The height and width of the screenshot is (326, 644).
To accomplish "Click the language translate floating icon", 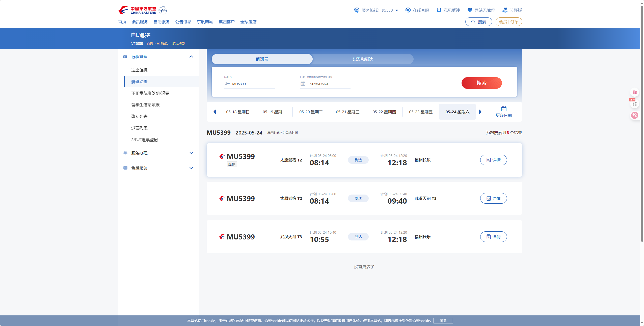I will [634, 115].
